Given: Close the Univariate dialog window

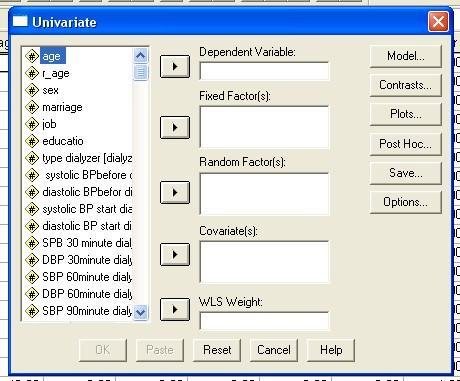Looking at the screenshot, I should (438, 22).
